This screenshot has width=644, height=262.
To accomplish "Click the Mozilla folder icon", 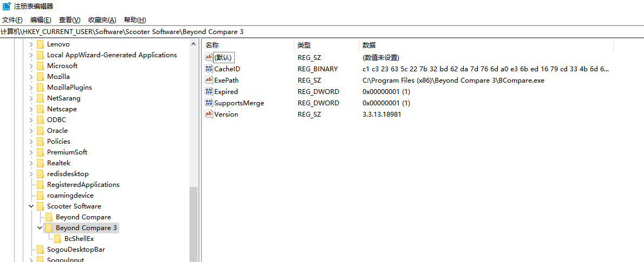I will [x=40, y=77].
